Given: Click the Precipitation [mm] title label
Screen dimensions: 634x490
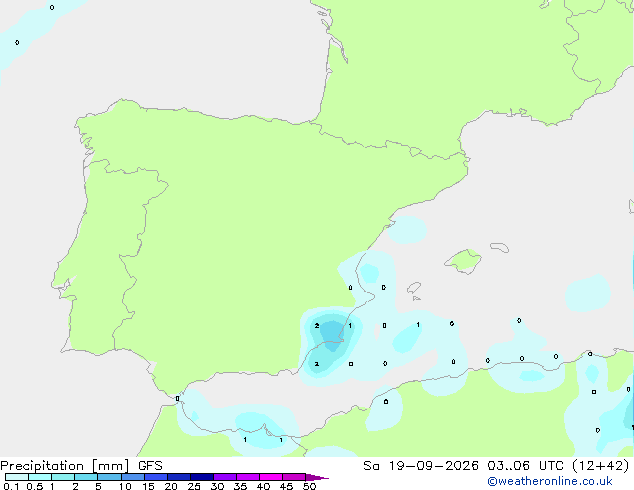Looking at the screenshot, I should (64, 466).
